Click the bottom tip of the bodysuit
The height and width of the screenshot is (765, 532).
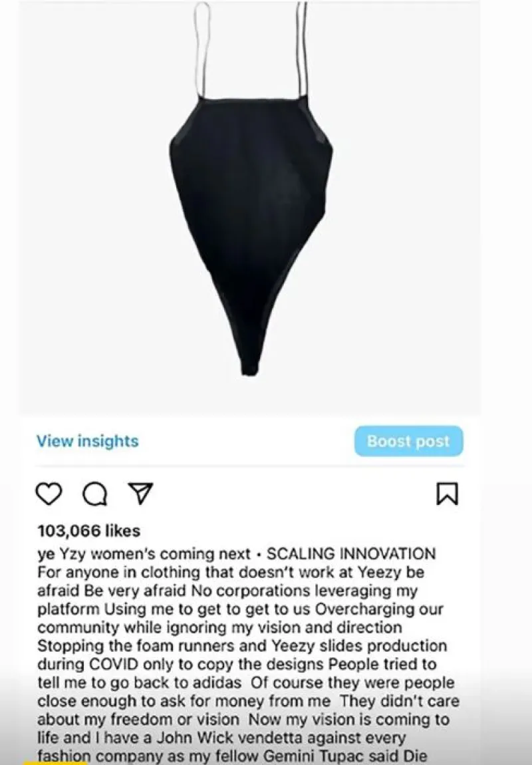coord(250,366)
